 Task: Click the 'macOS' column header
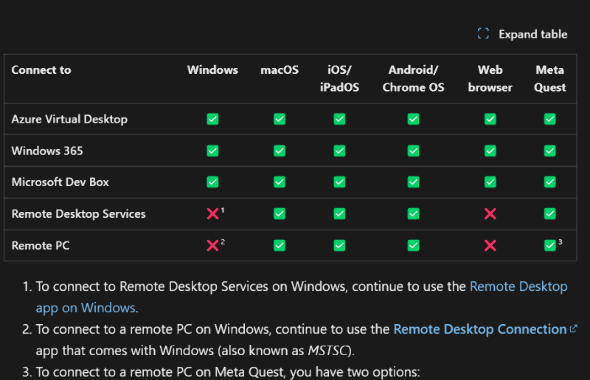(x=279, y=70)
